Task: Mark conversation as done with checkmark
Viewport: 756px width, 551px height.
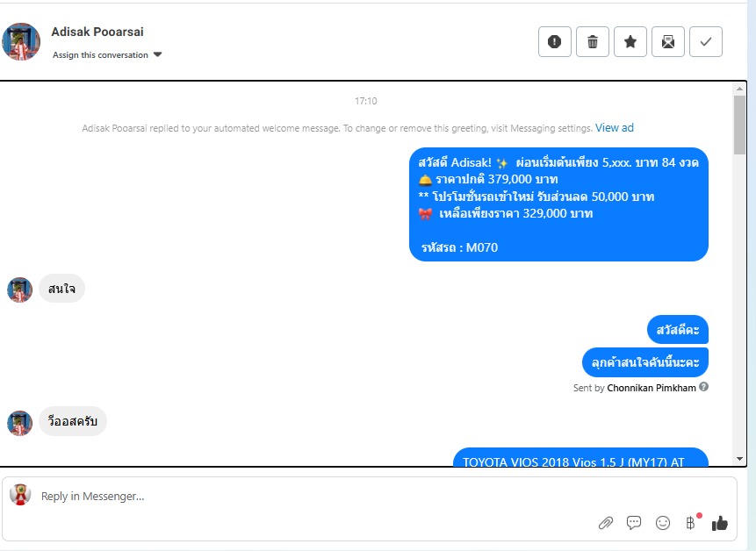Action: click(705, 42)
